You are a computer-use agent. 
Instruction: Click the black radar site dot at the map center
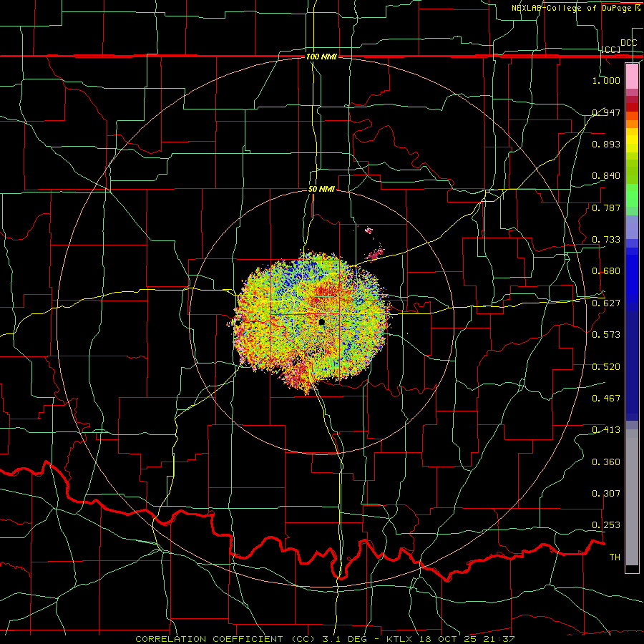[x=321, y=321]
